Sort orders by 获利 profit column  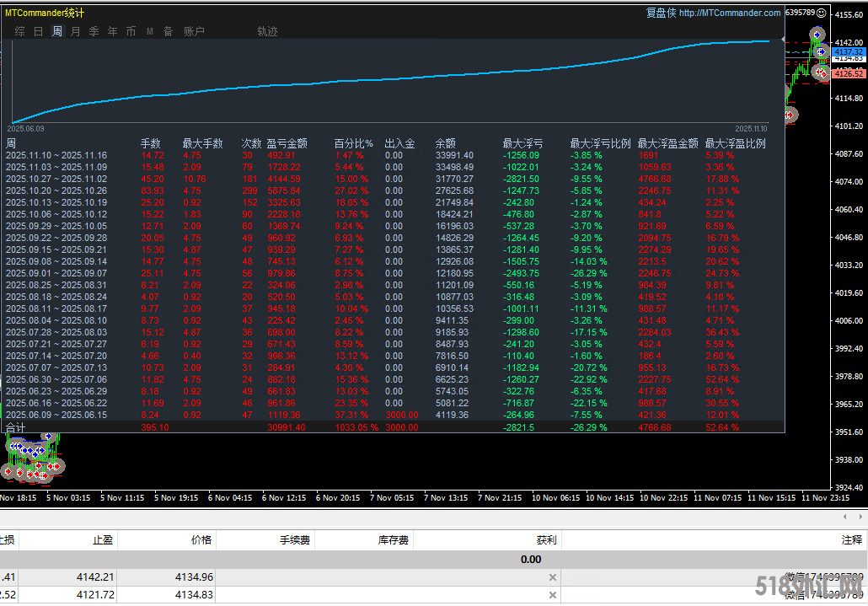(546, 539)
